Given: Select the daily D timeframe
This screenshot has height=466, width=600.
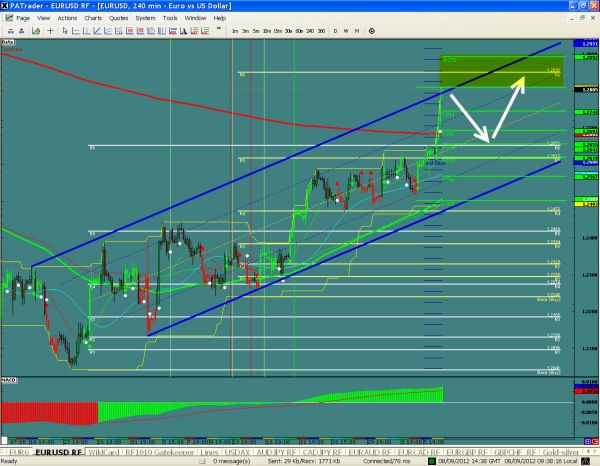Looking at the screenshot, I should (x=335, y=31).
